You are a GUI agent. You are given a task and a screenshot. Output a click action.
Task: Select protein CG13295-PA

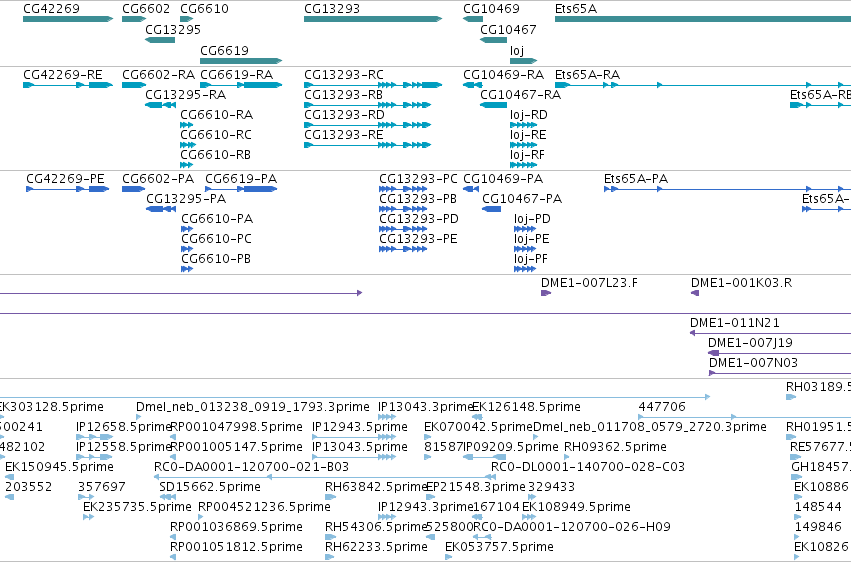click(186, 199)
